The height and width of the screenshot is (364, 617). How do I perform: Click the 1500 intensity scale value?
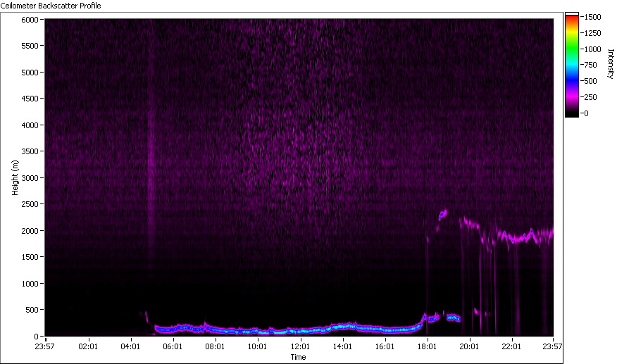(x=593, y=17)
